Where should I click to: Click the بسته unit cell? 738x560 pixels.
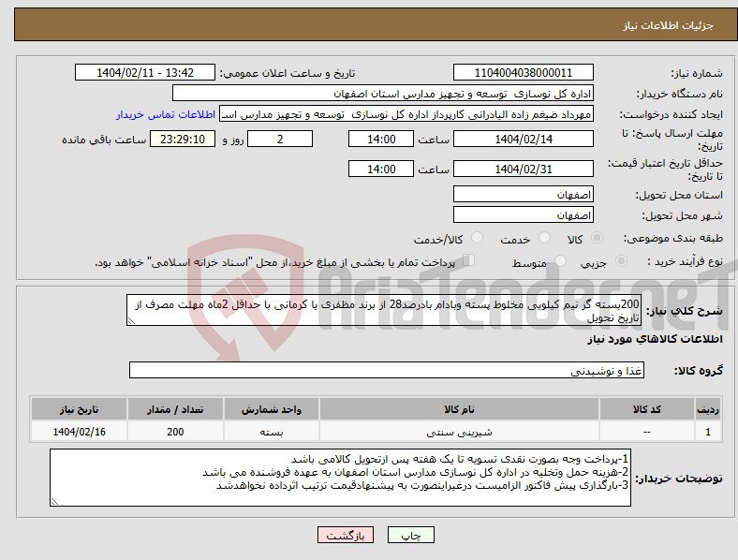pos(272,432)
